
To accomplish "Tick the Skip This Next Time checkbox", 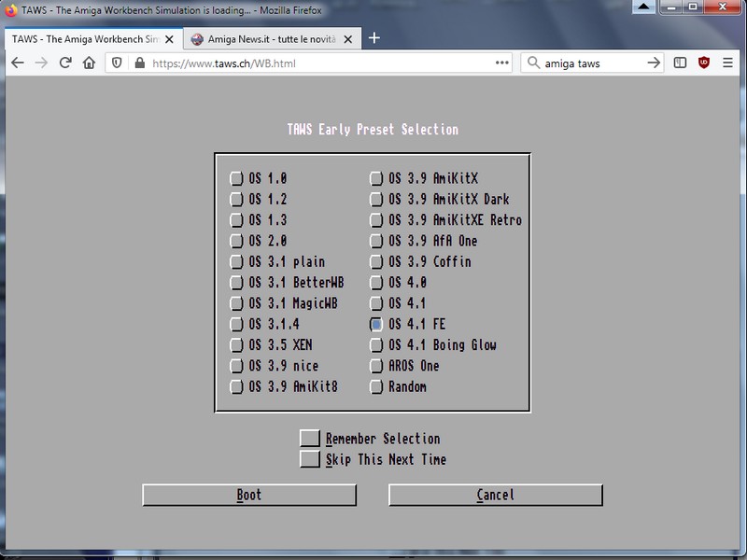I will coord(309,459).
